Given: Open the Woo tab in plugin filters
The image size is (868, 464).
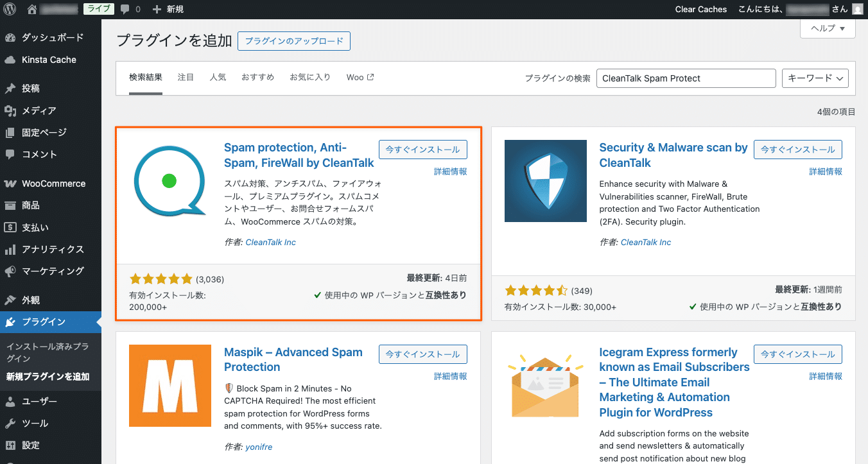Looking at the screenshot, I should (x=356, y=76).
